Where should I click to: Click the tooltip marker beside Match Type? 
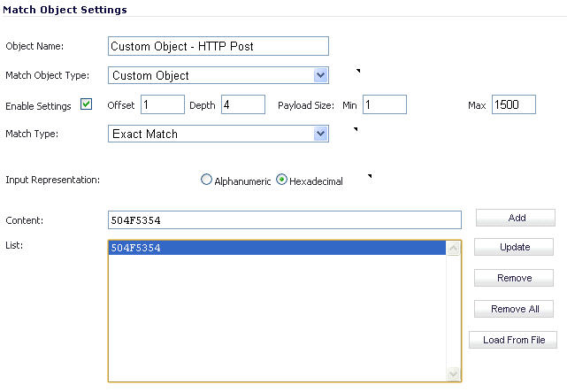click(x=356, y=129)
